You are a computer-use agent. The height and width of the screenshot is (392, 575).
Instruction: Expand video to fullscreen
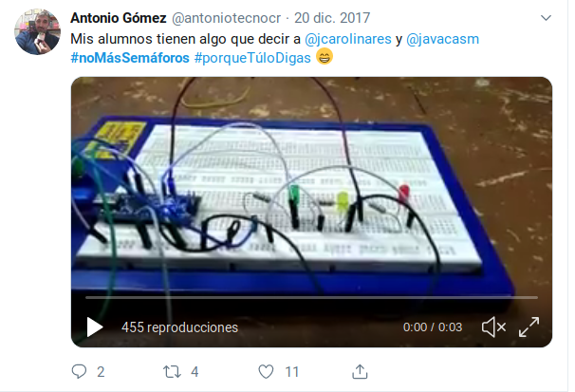point(529,327)
